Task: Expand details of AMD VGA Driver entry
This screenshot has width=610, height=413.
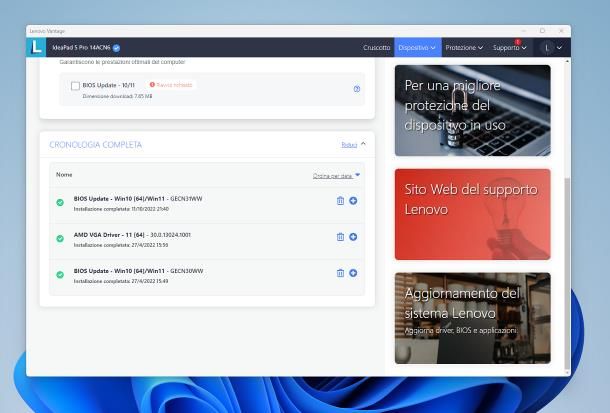Action: click(353, 237)
